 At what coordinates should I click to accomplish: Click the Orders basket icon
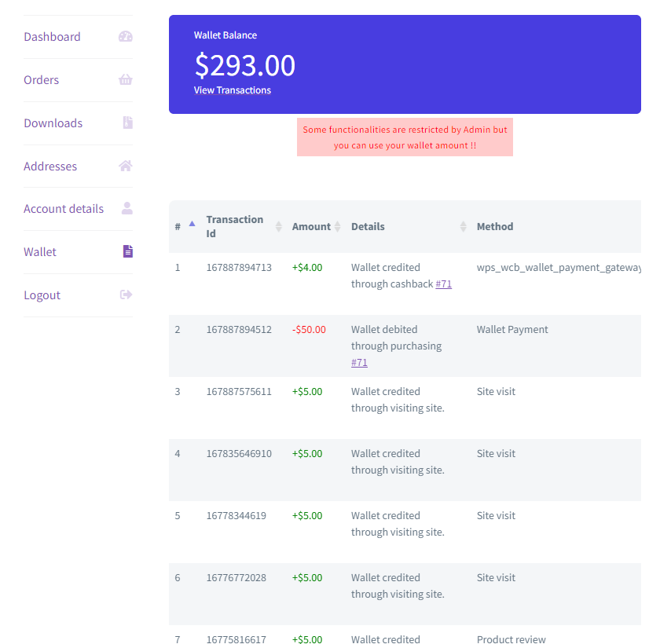(126, 80)
